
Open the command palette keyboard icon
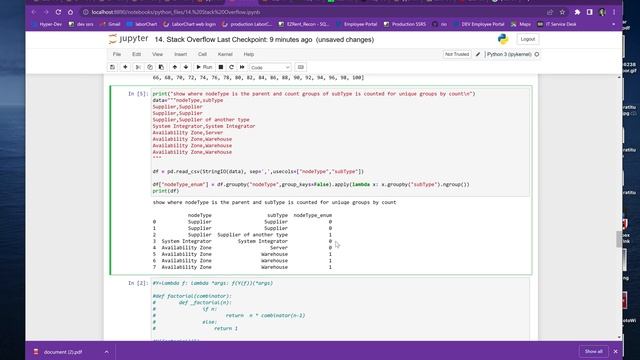[301, 67]
